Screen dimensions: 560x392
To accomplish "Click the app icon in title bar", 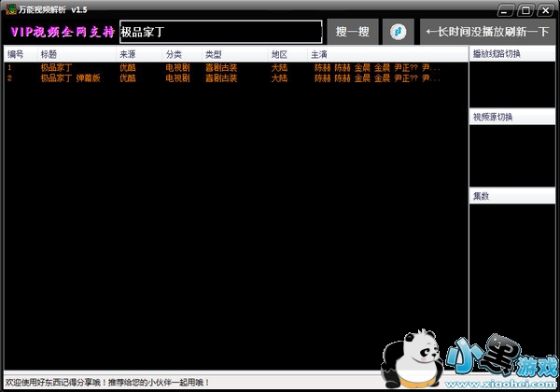I will point(11,9).
